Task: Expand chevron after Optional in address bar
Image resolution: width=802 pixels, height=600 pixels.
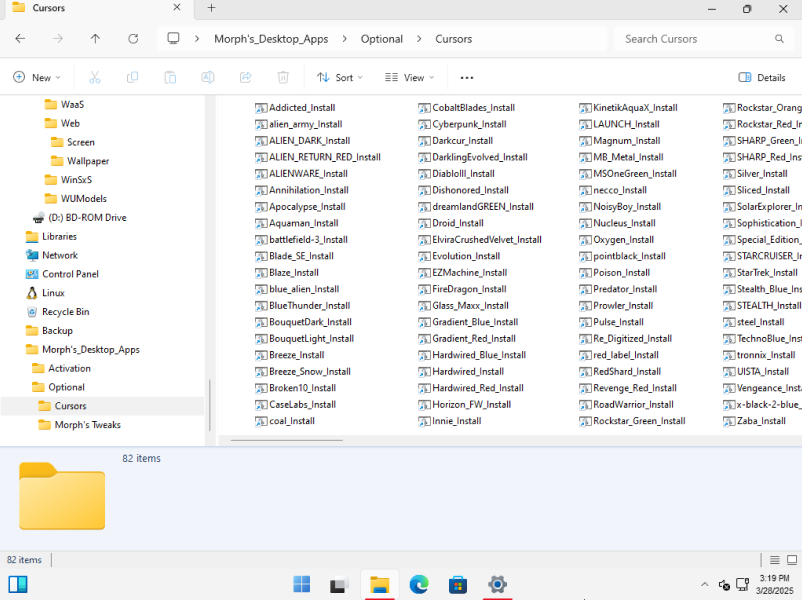Action: click(x=419, y=39)
